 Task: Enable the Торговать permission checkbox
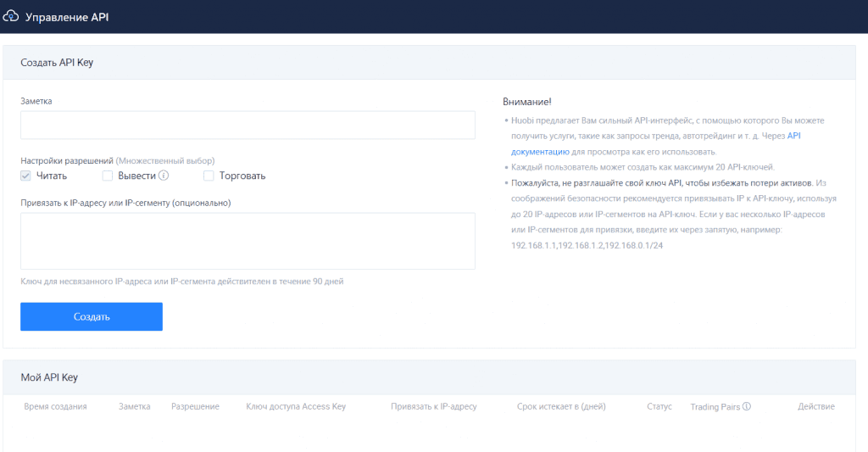click(x=209, y=176)
